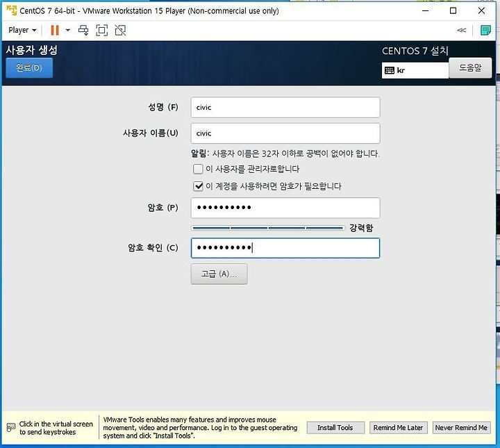This screenshot has height=448, width=500.
Task: Click VMware logo icon in title bar
Action: [x=12, y=10]
